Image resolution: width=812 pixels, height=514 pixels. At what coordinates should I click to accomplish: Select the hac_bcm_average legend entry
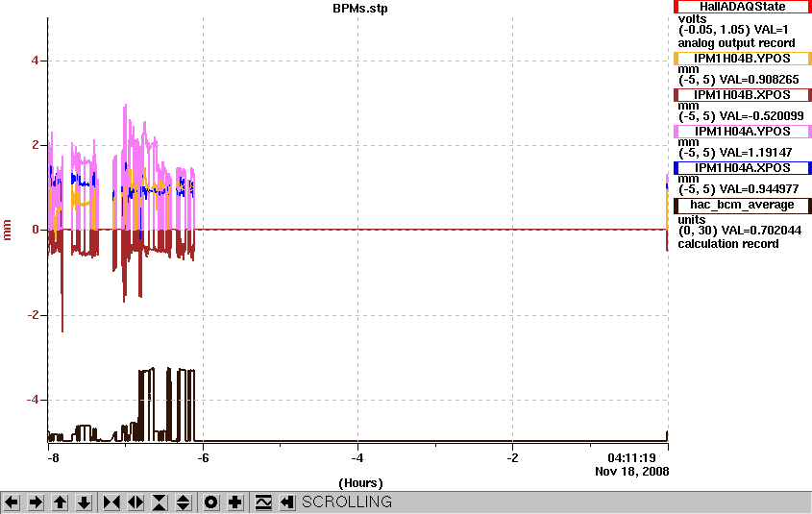(x=742, y=205)
